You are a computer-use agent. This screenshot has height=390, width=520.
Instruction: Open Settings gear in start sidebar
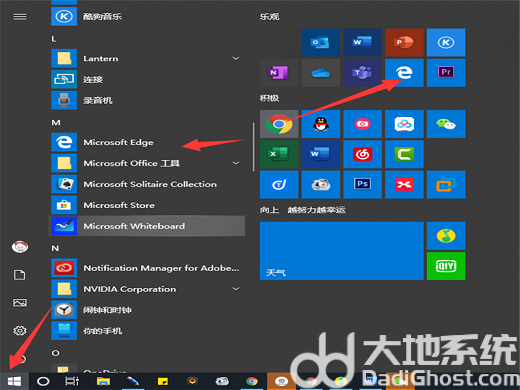click(20, 331)
